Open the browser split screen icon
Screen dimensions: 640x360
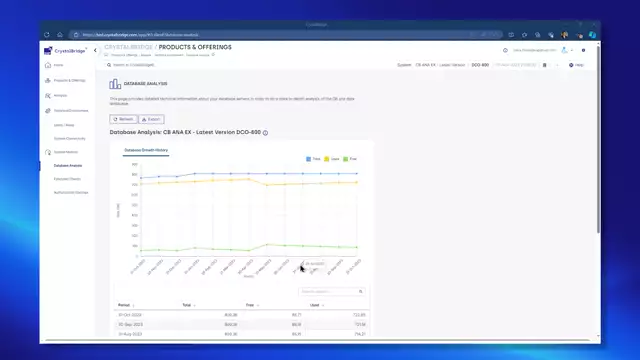511,35
